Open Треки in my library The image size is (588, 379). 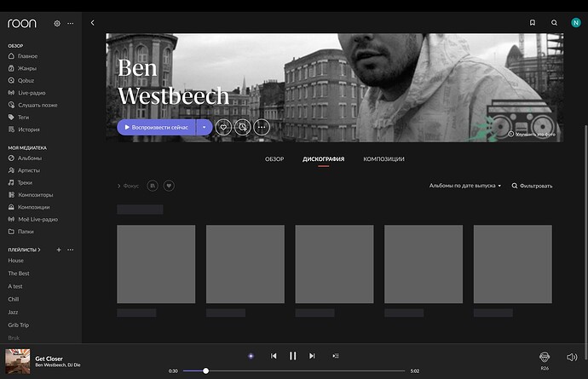20,182
